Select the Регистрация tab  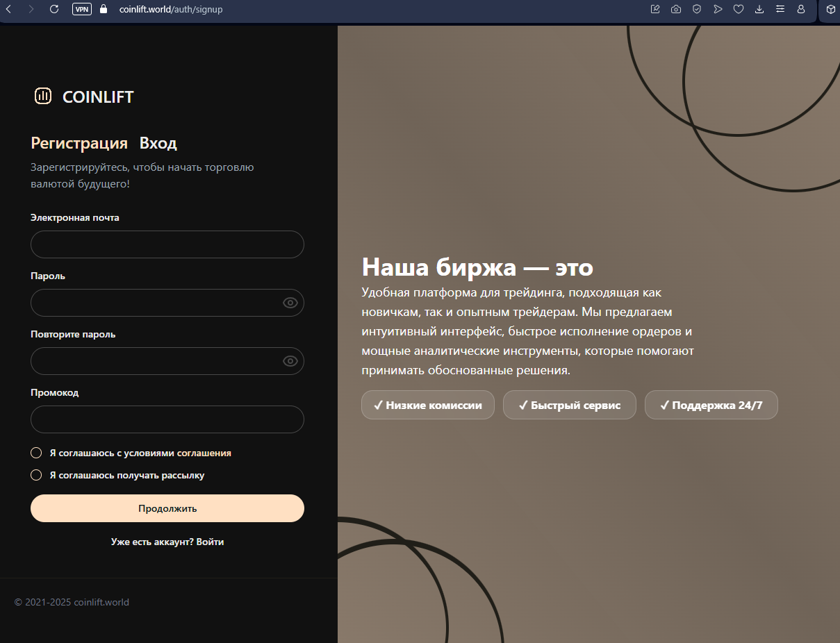tap(79, 143)
